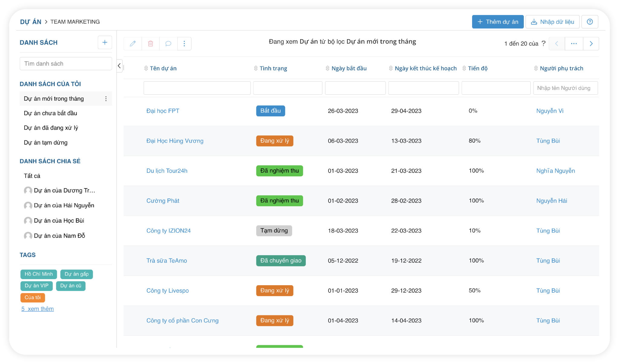Click the pencil edit icon in toolbar
Viewport: 619px width, 364px height.
coord(133,43)
